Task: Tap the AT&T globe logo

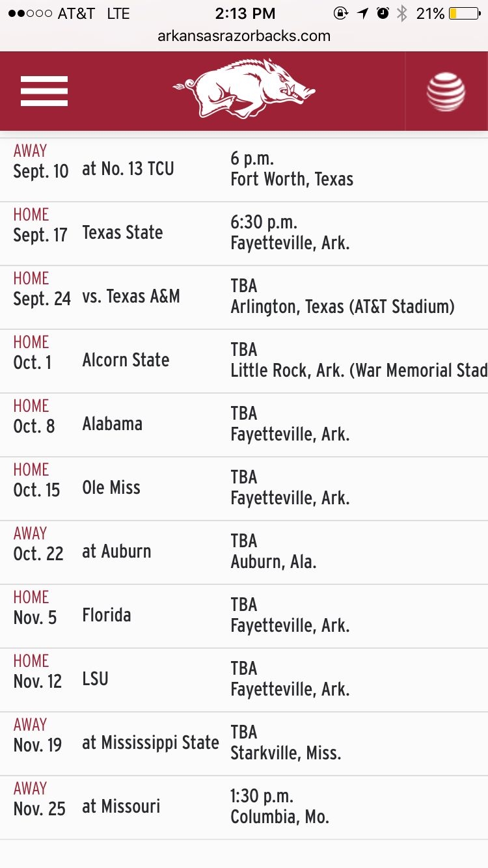Action: point(446,91)
